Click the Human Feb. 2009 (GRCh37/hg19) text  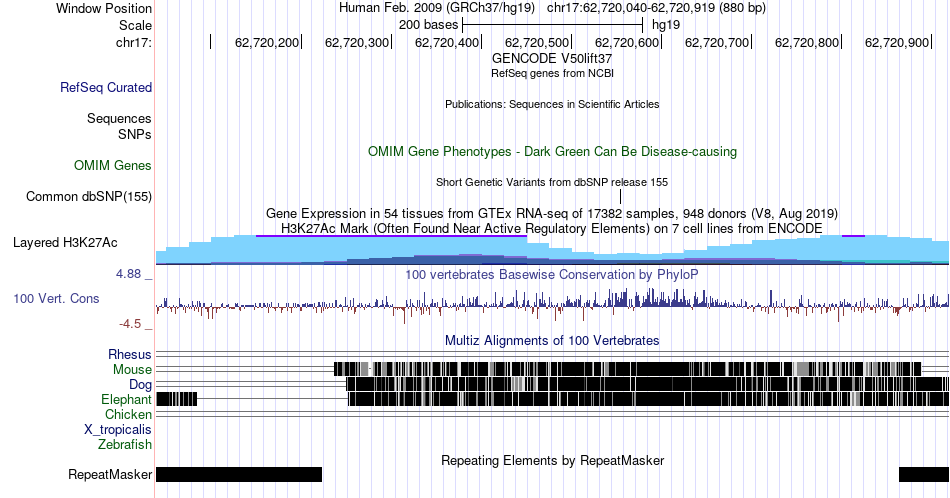437,8
